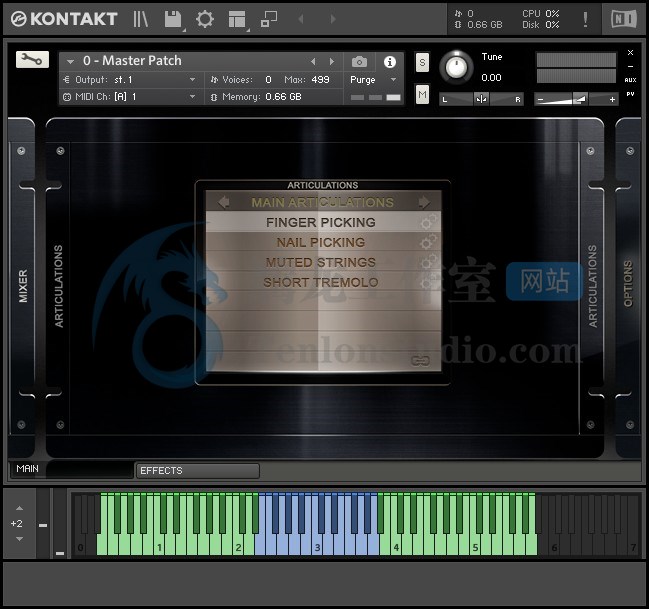Switch to the MAIN tab
Viewport: 649px width, 609px height.
(71, 469)
